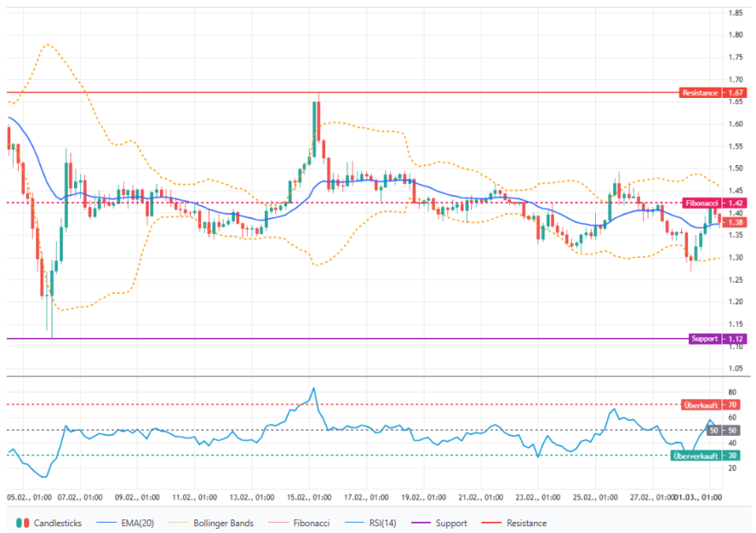Click the tall green candle touching the resistance line
The height and width of the screenshot is (533, 756).
pyautogui.click(x=315, y=120)
